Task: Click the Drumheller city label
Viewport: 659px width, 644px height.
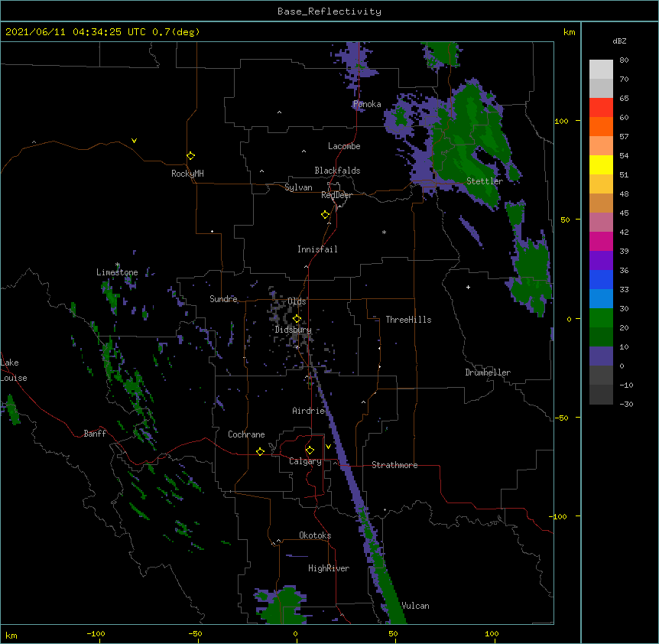Action: pos(488,372)
